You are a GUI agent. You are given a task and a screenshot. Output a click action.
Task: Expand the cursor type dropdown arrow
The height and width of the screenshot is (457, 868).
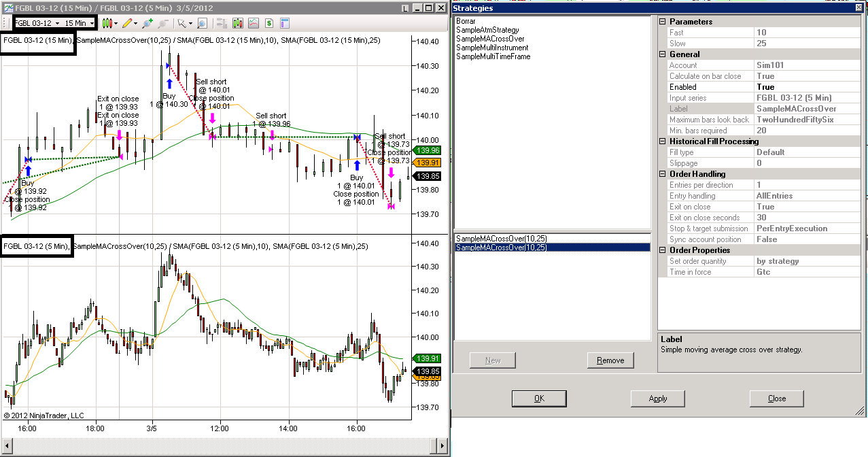(190, 23)
